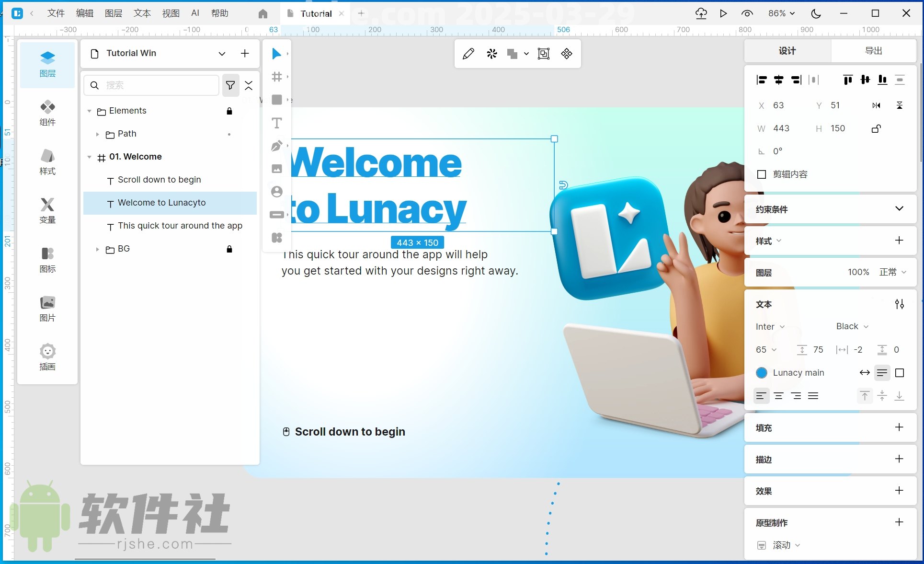Go to Home tab icon
Screen dimensions: 924x564
(x=262, y=13)
